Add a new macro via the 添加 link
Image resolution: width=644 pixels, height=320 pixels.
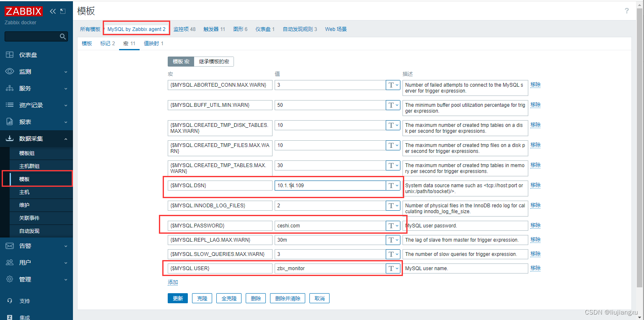coord(172,282)
